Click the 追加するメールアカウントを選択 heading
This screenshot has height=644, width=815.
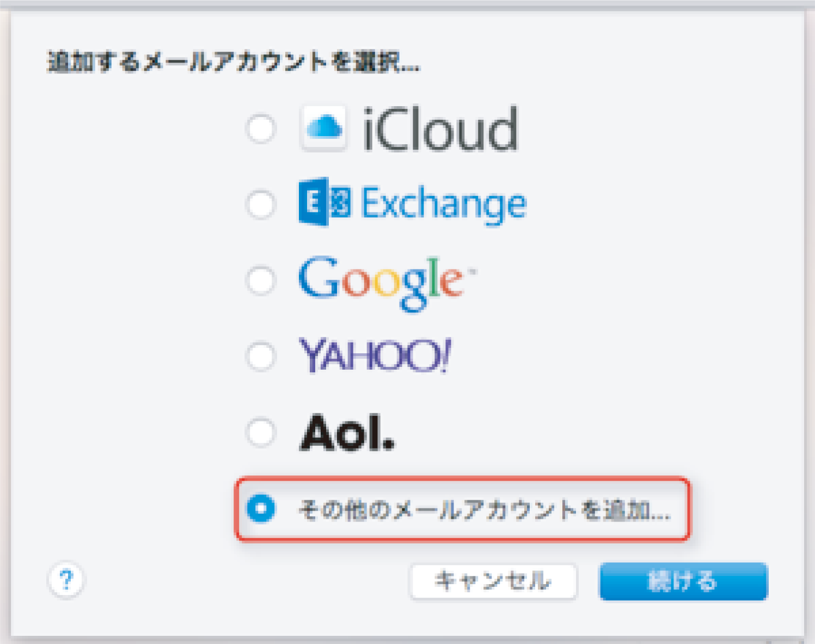[x=234, y=62]
